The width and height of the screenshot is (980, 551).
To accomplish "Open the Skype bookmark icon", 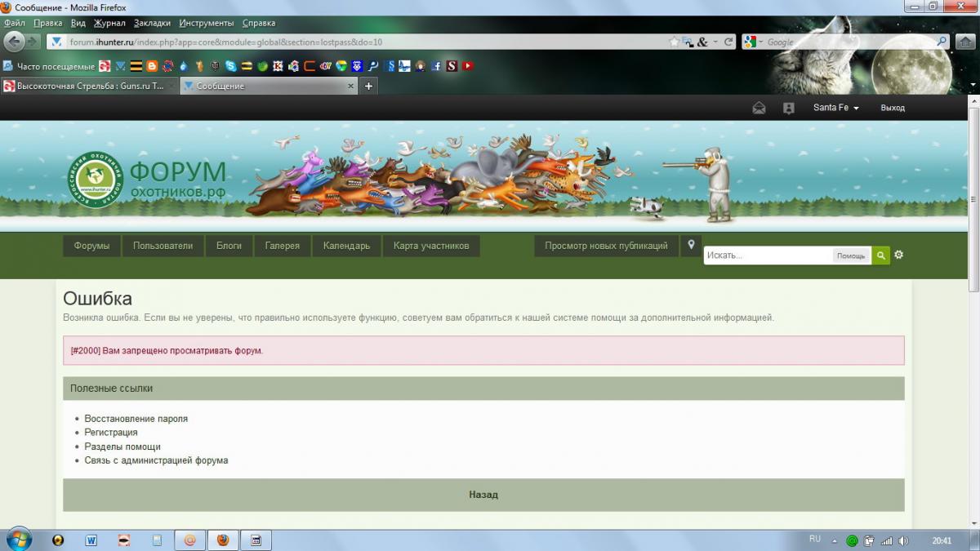I will pos(231,66).
